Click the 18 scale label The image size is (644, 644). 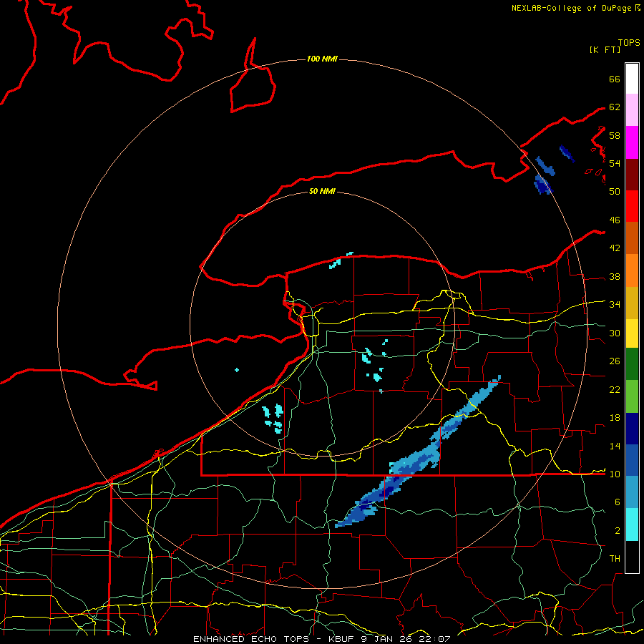[x=615, y=418]
